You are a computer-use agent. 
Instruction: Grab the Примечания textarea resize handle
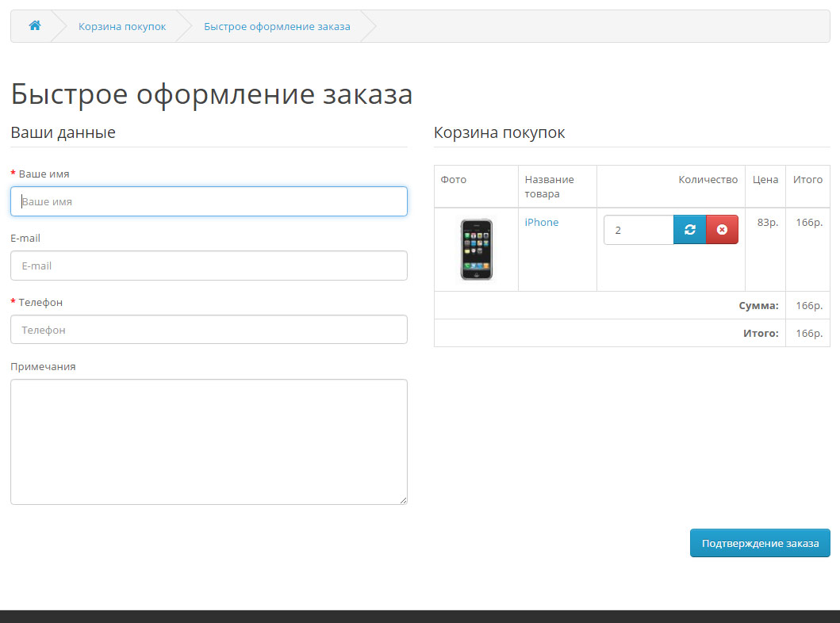click(x=403, y=500)
